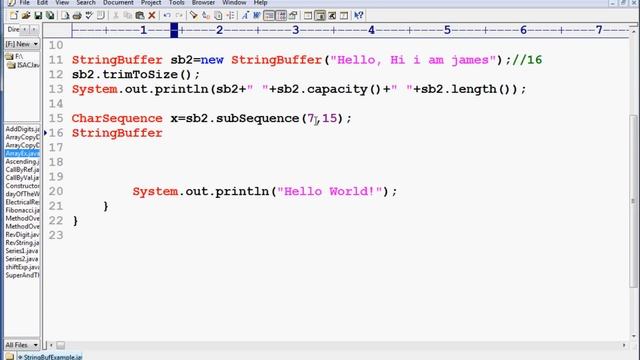Open the Project menu
Image resolution: width=640 pixels, height=360 pixels.
pos(151,3)
